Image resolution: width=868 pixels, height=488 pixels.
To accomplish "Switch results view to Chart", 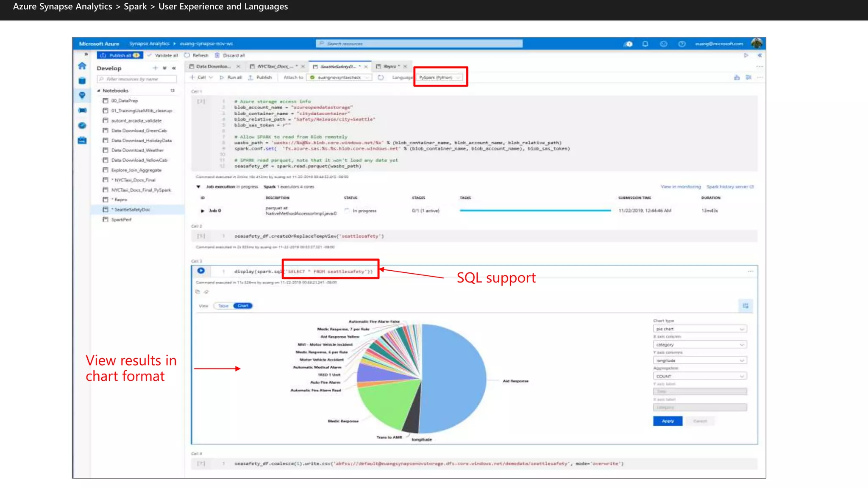I will 243,306.
